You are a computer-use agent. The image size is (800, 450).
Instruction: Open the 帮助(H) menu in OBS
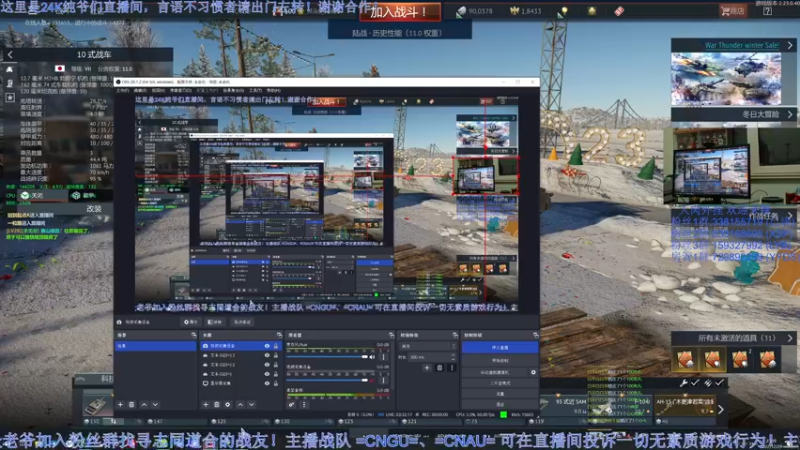coord(273,90)
